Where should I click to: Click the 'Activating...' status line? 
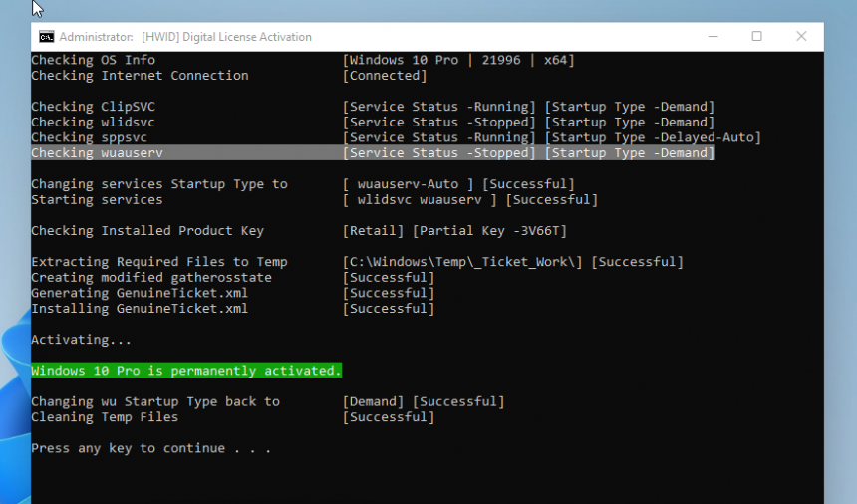tap(81, 340)
